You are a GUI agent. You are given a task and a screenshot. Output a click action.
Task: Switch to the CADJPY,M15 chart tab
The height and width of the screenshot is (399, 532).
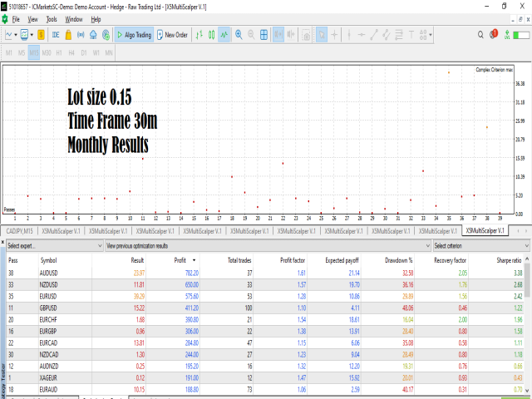(x=20, y=231)
